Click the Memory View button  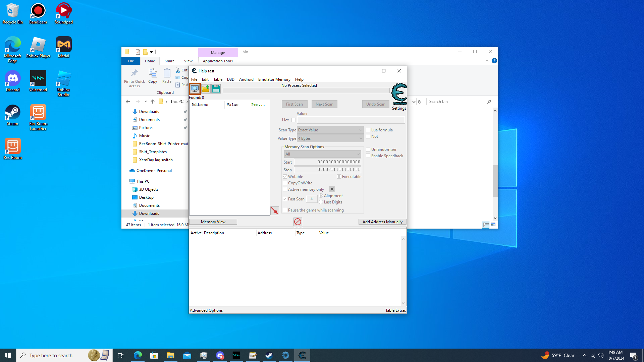(213, 222)
